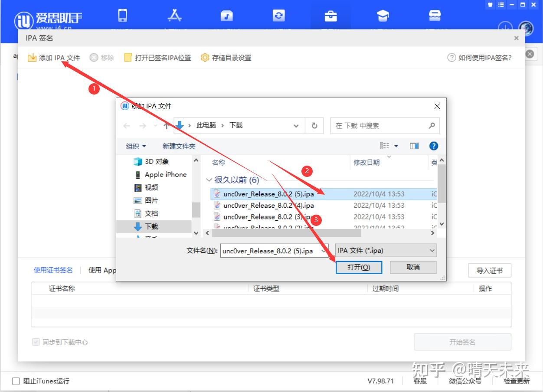Enable 同步到下载中心 checkbox
This screenshot has width=543, height=392.
[x=36, y=342]
